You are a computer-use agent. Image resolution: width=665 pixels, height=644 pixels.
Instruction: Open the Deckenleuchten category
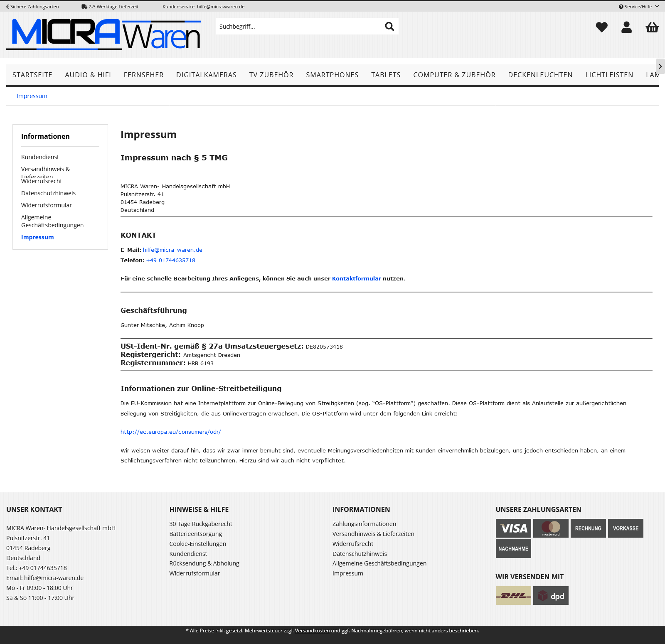(x=540, y=75)
